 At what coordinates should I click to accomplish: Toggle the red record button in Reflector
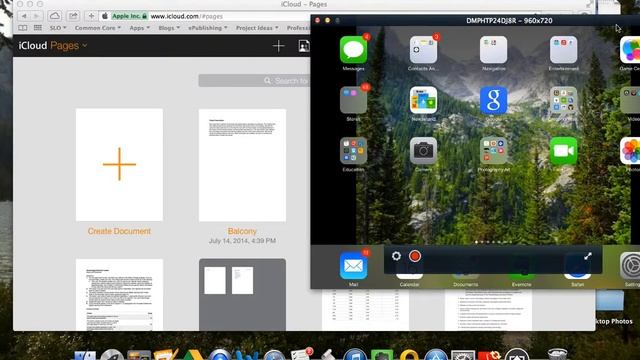click(x=415, y=256)
